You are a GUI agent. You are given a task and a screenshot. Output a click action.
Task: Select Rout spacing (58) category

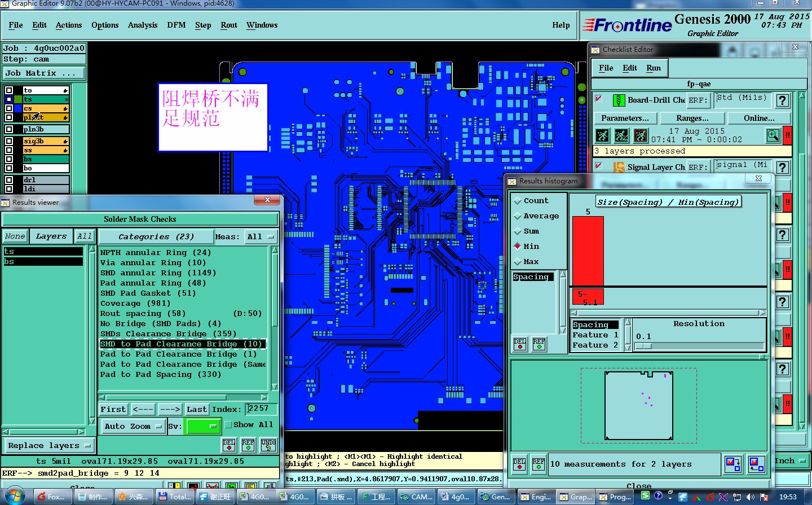(x=182, y=314)
